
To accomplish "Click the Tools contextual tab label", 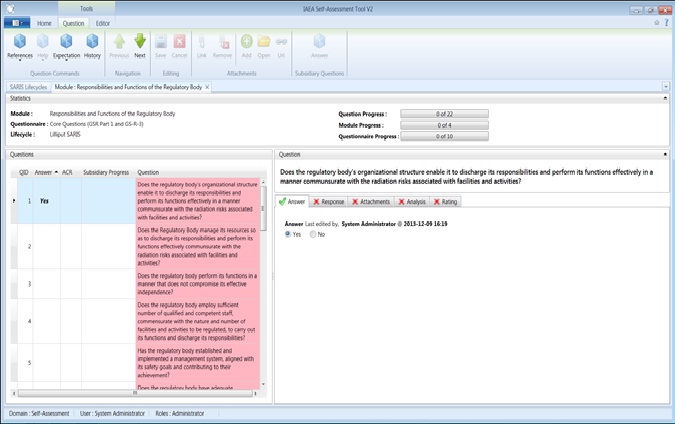I will click(x=86, y=9).
